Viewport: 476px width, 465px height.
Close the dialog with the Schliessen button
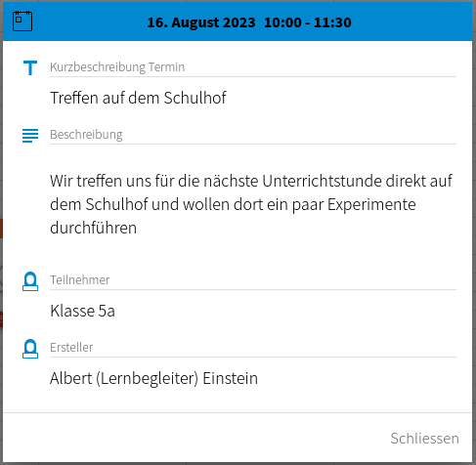coord(424,439)
